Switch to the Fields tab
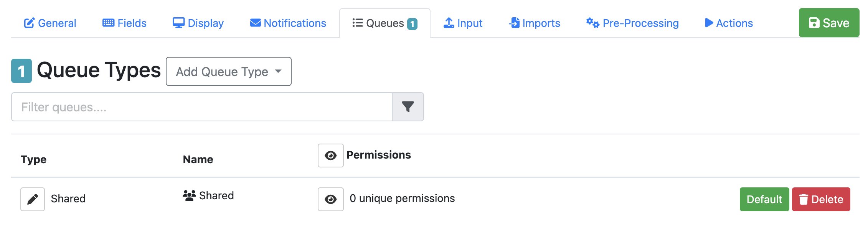The height and width of the screenshot is (235, 868). click(124, 23)
